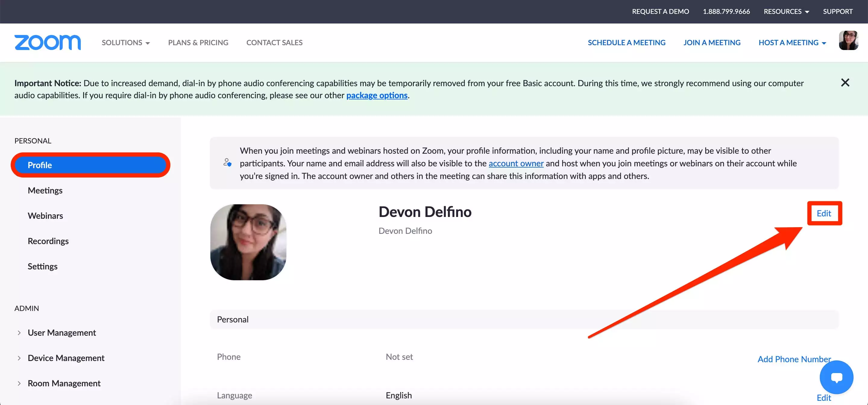This screenshot has width=868, height=405.
Task: Expand User Management chevron
Action: (x=19, y=333)
